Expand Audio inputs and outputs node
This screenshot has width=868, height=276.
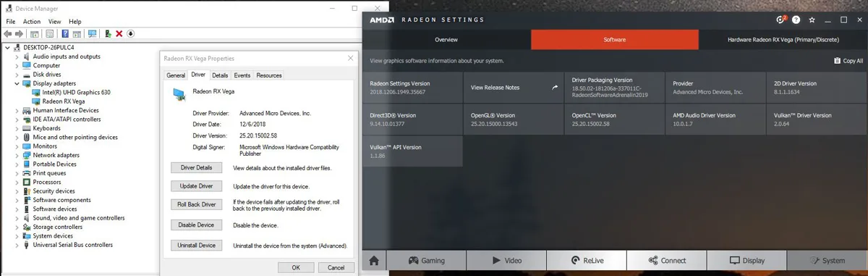coord(17,57)
